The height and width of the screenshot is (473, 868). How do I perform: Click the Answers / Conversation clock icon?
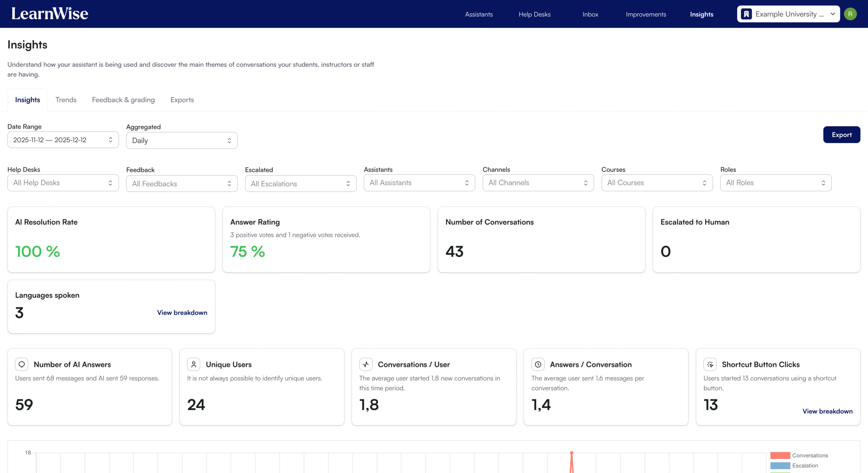tap(538, 364)
